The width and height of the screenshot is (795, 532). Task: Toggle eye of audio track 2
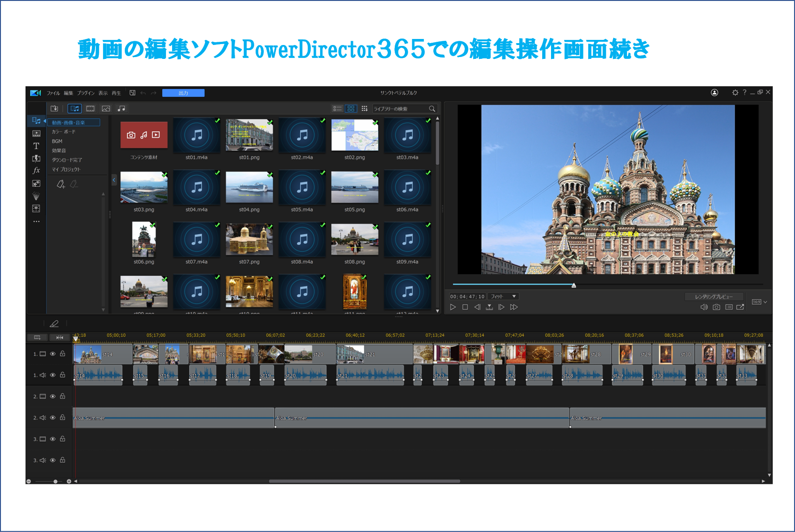[x=53, y=418]
